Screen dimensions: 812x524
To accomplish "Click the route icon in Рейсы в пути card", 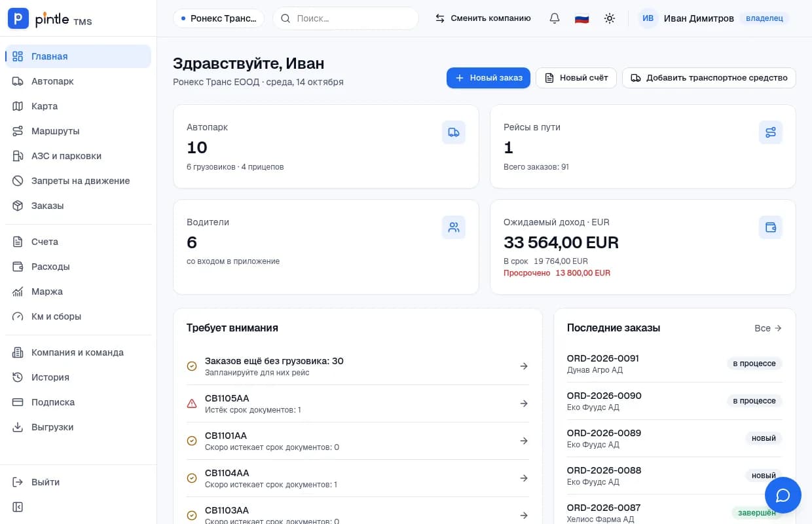I will pyautogui.click(x=771, y=132).
